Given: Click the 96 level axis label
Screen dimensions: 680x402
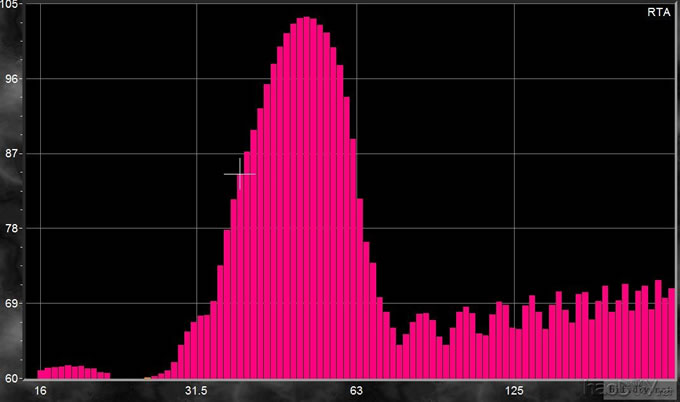Looking at the screenshot, I should coord(16,78).
